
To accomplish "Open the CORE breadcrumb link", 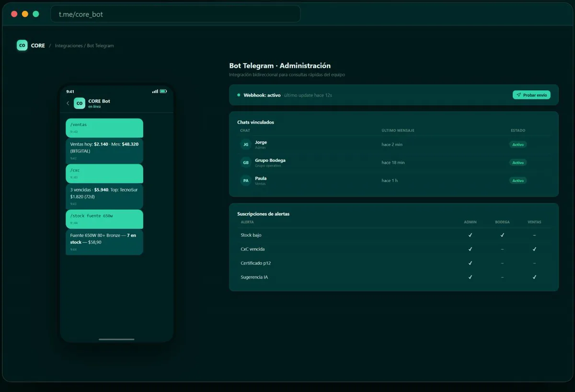I will pyautogui.click(x=38, y=46).
